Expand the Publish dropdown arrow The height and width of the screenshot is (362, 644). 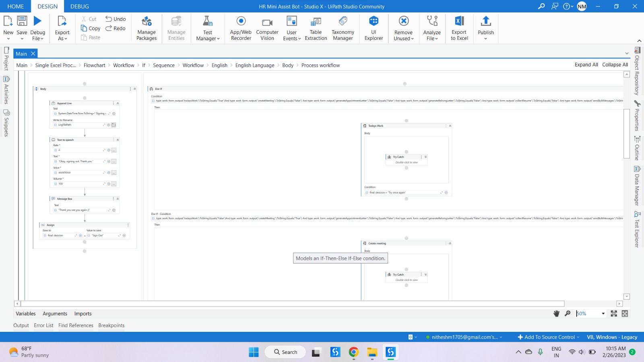click(x=485, y=39)
